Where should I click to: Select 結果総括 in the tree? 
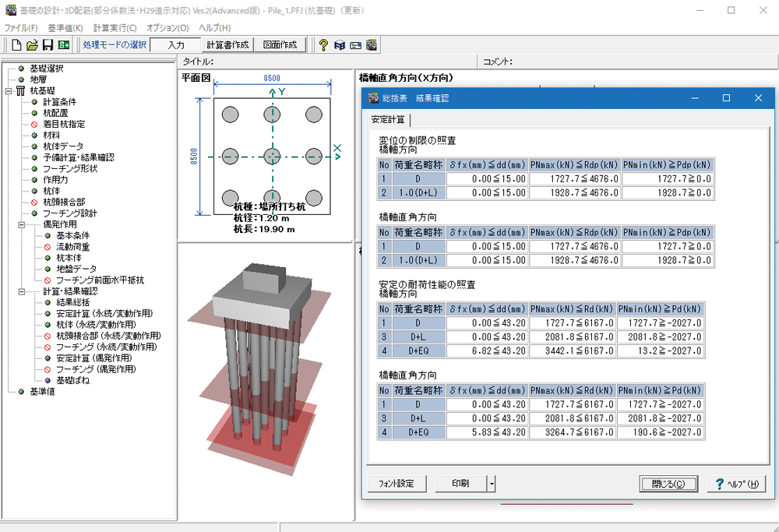pyautogui.click(x=73, y=302)
